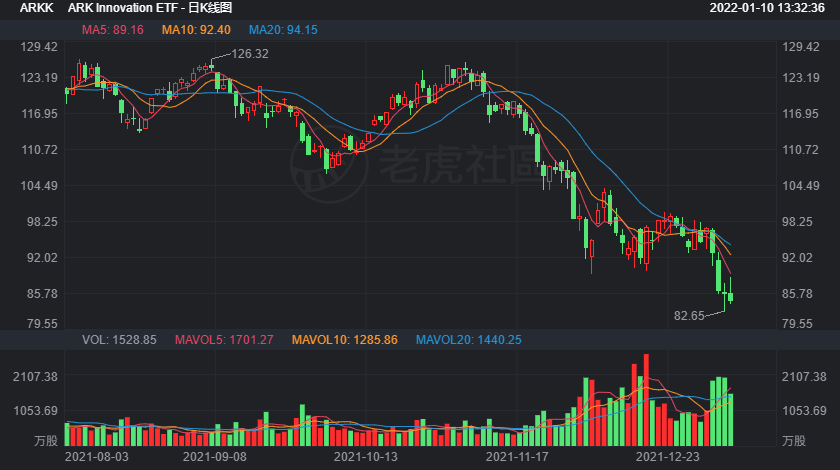The image size is (840, 470).
Task: Click the VOL: 1528.85 volume label
Action: (x=119, y=340)
